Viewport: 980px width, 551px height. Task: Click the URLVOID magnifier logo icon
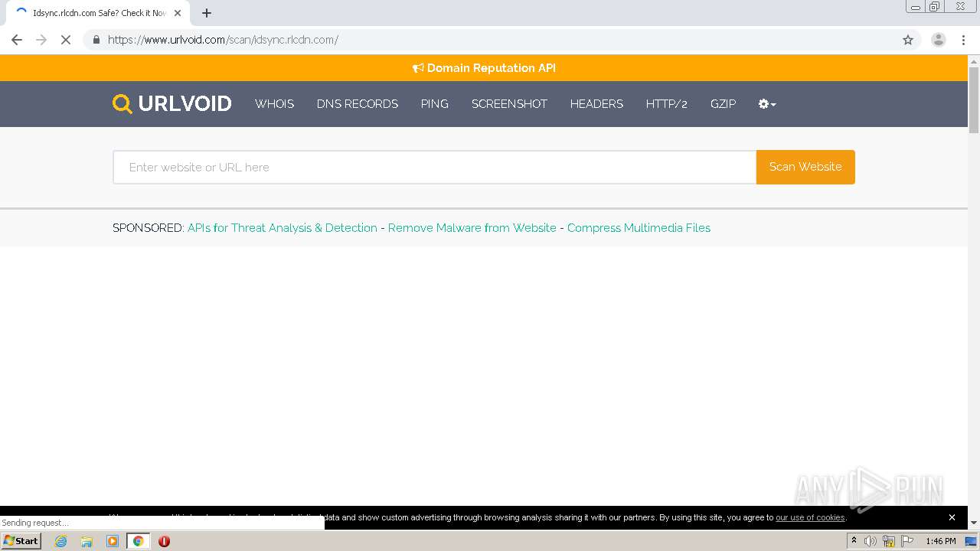pyautogui.click(x=122, y=103)
